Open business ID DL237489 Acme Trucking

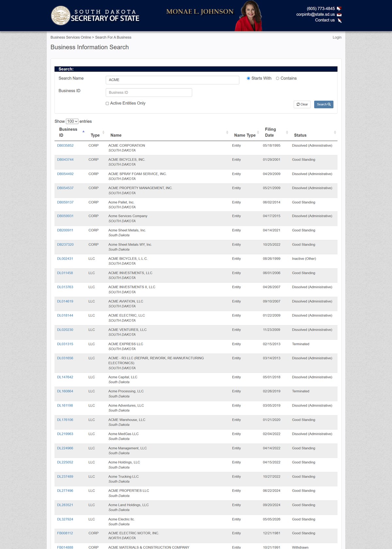65,477
